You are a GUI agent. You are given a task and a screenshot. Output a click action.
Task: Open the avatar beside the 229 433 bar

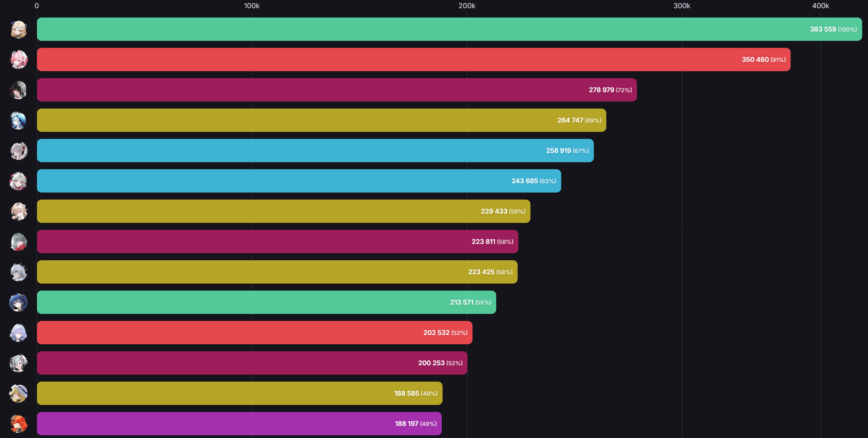(18, 211)
